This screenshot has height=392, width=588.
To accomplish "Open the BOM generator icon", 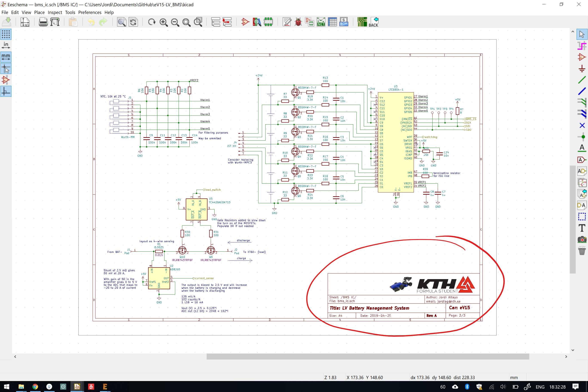I will click(x=344, y=22).
